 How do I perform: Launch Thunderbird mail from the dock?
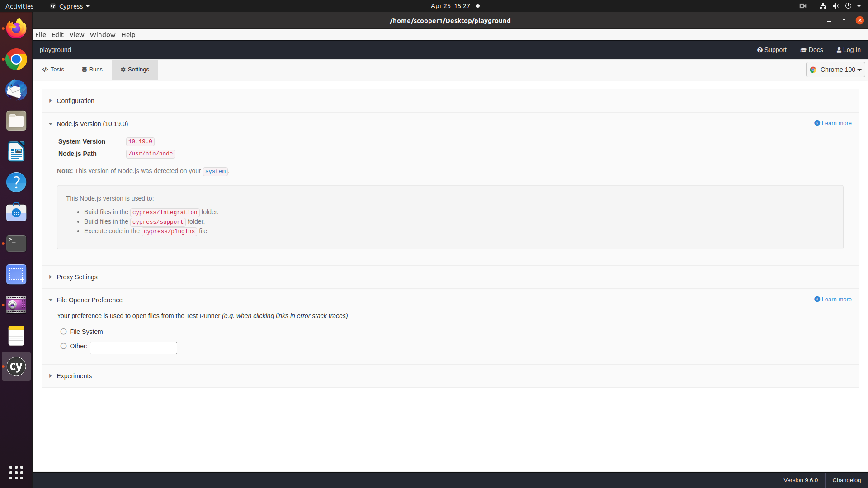point(16,90)
